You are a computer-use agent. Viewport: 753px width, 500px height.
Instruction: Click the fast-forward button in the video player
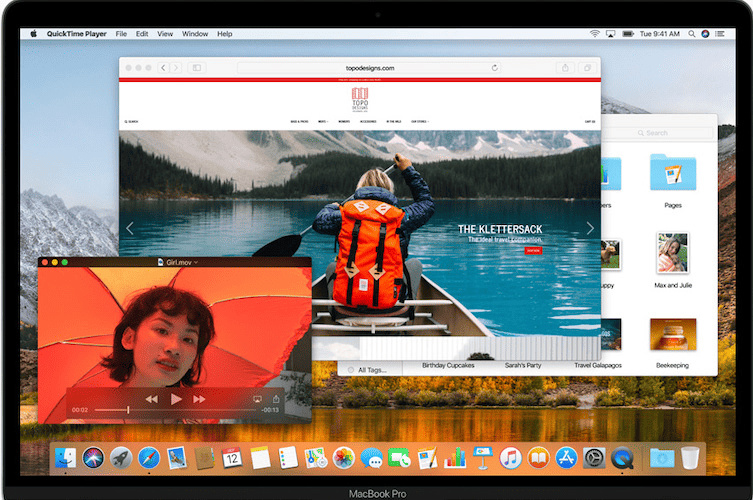(201, 398)
